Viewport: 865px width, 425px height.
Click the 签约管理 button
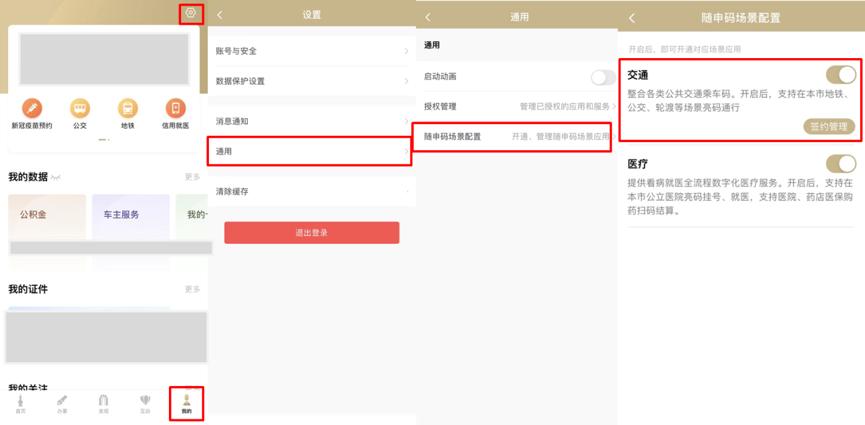pyautogui.click(x=829, y=126)
